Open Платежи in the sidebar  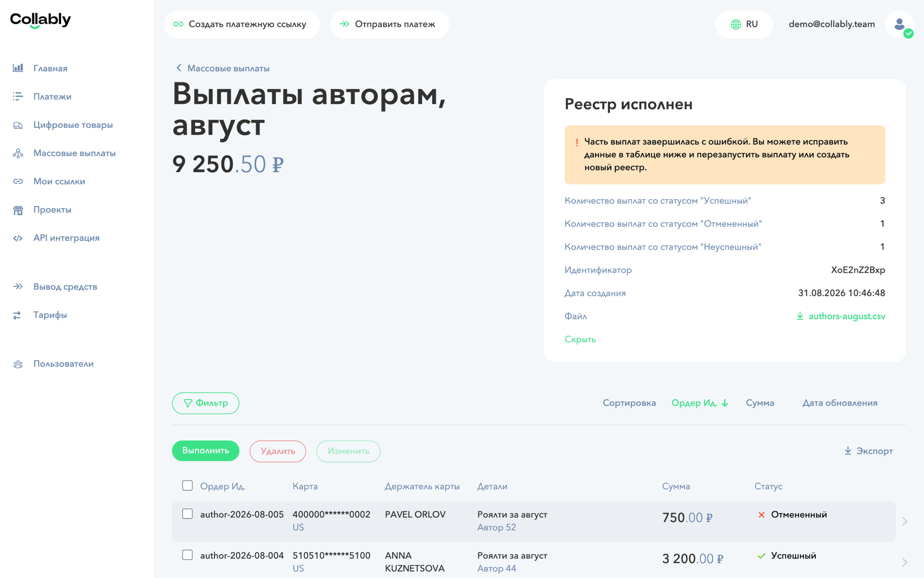[x=52, y=96]
